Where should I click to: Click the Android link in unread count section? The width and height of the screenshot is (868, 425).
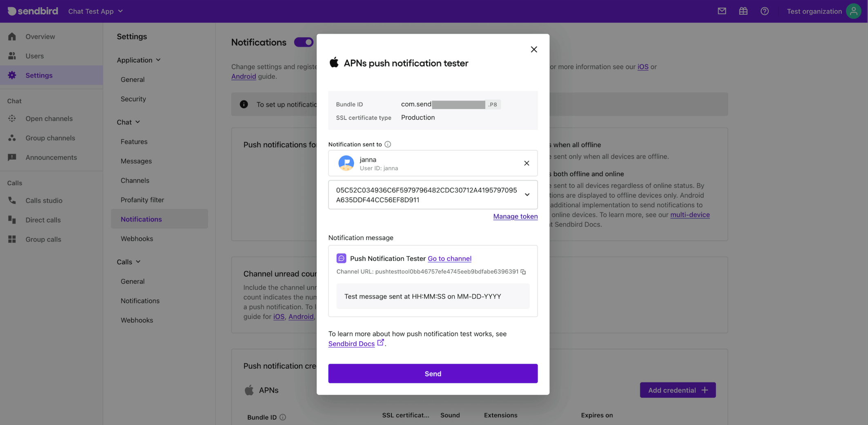pos(301,316)
